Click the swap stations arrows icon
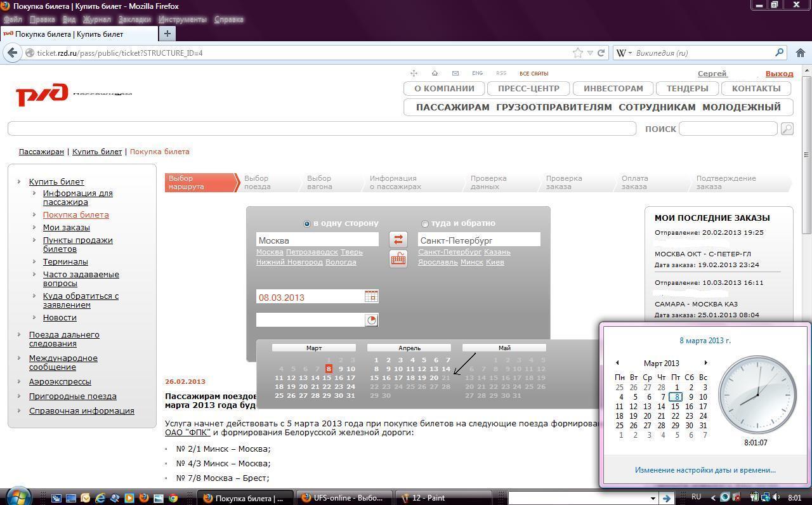Viewport: 812px width, 505px height. 398,239
